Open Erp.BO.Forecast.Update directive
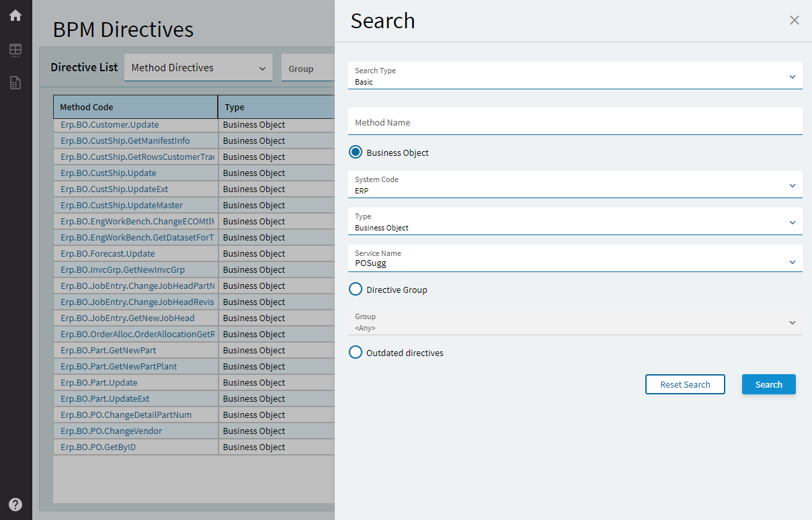 [x=108, y=254]
